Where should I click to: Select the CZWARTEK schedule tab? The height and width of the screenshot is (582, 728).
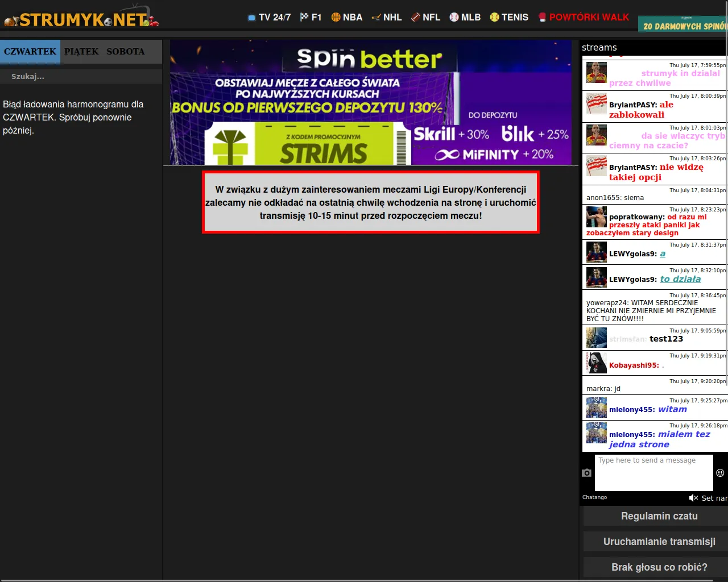(30, 52)
